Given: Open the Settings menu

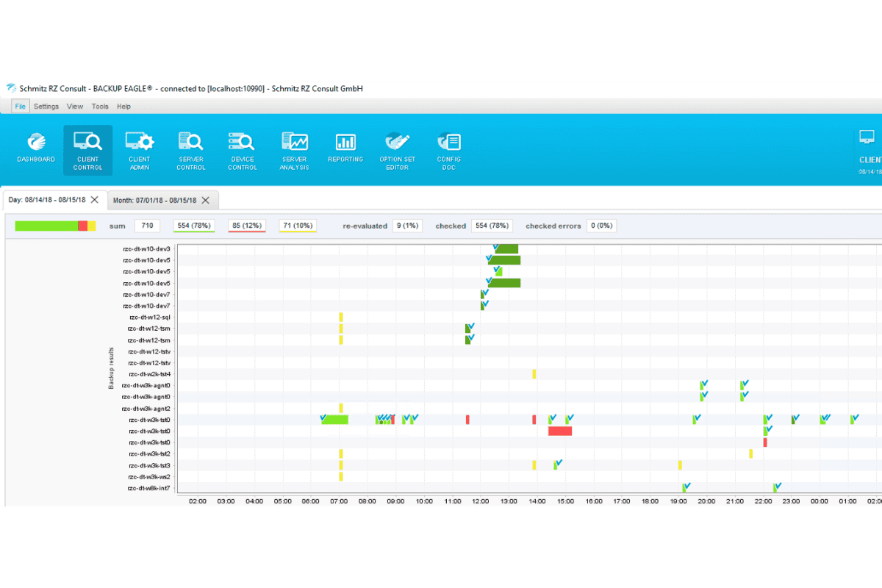Looking at the screenshot, I should coord(46,107).
